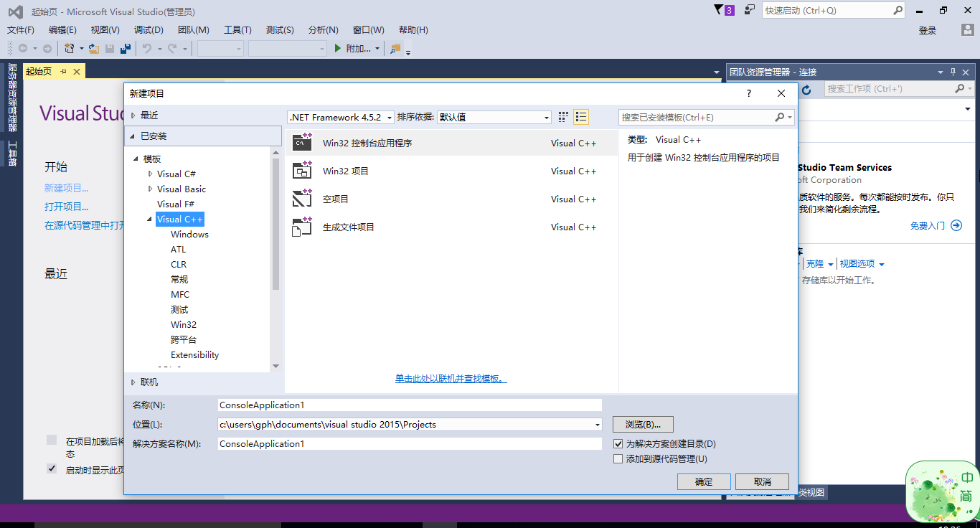
Task: Click the Win32 项目 template icon
Action: (x=302, y=170)
